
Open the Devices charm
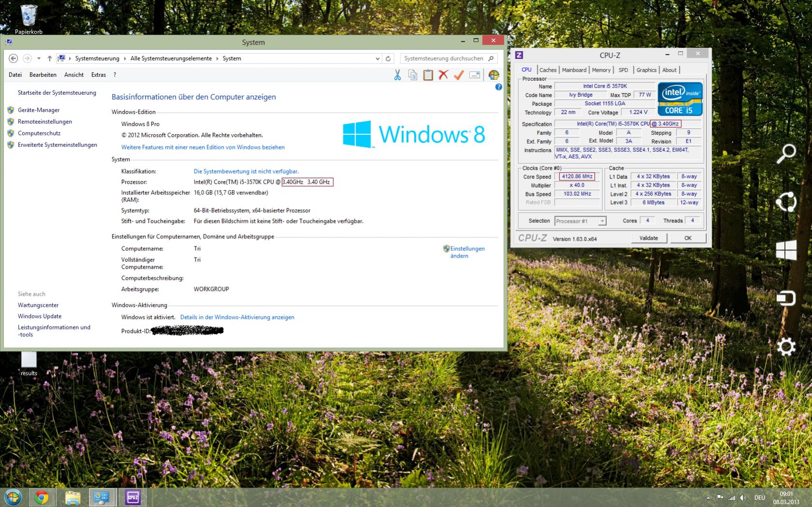[786, 298]
